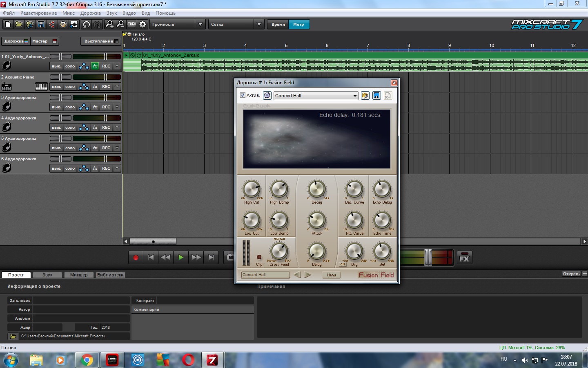Click the Decay knob in Fusion Field

tap(317, 189)
